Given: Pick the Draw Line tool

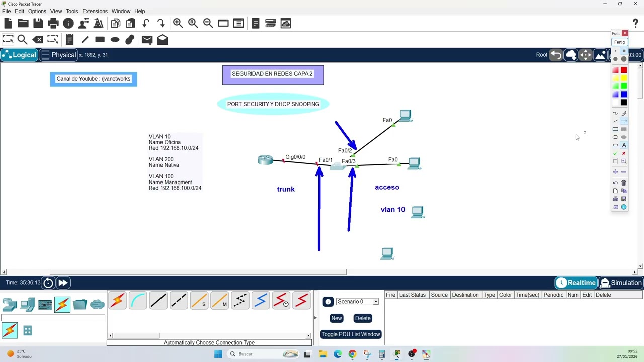Looking at the screenshot, I should (x=85, y=39).
